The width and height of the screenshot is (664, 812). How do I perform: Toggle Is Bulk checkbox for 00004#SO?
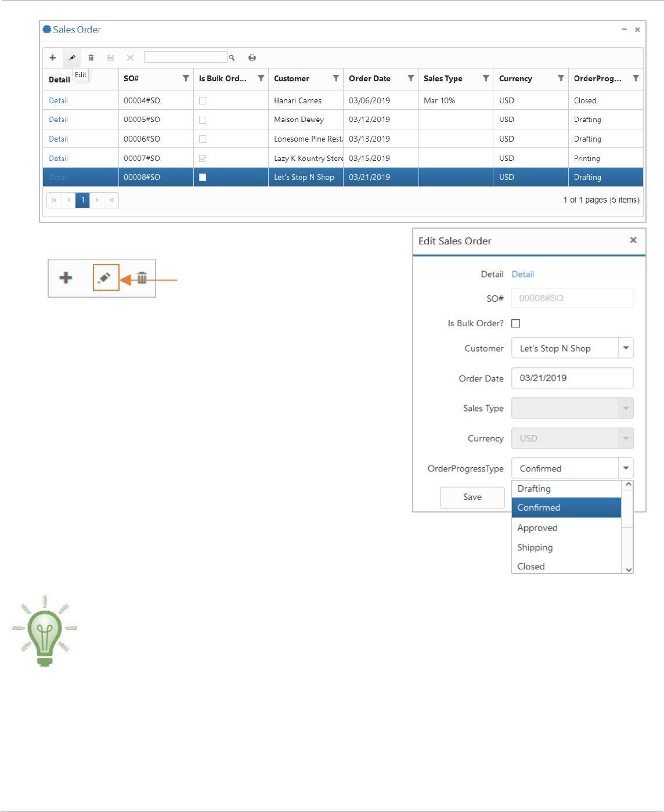(x=203, y=100)
